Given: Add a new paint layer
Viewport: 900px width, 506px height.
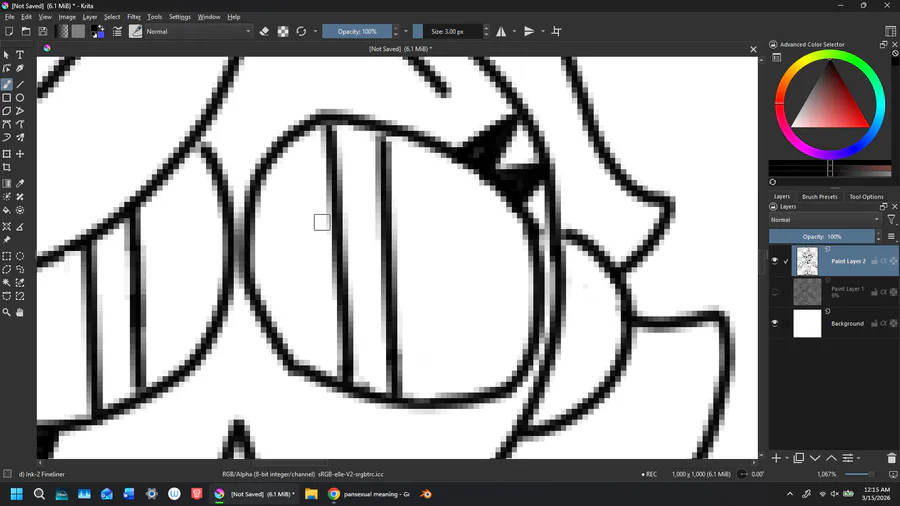Looking at the screenshot, I should pyautogui.click(x=776, y=458).
